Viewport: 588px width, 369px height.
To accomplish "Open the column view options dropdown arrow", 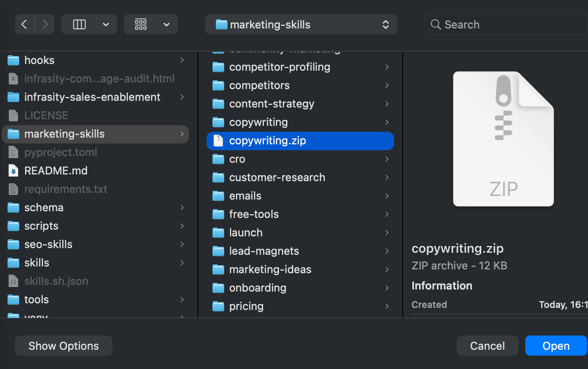I will pyautogui.click(x=106, y=25).
